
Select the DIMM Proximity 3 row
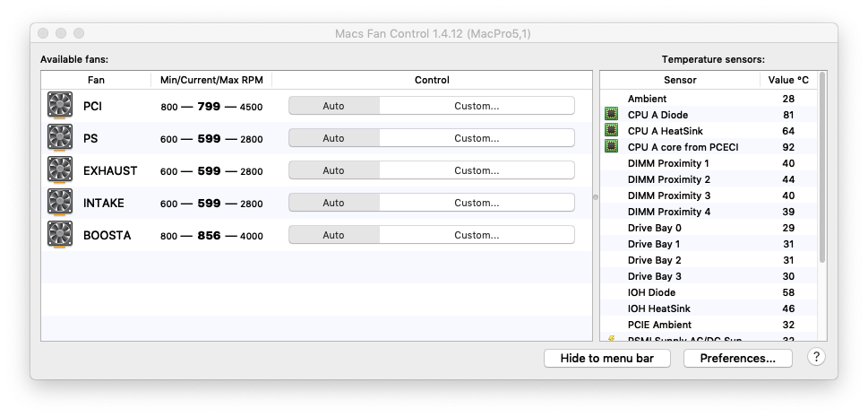coord(709,195)
